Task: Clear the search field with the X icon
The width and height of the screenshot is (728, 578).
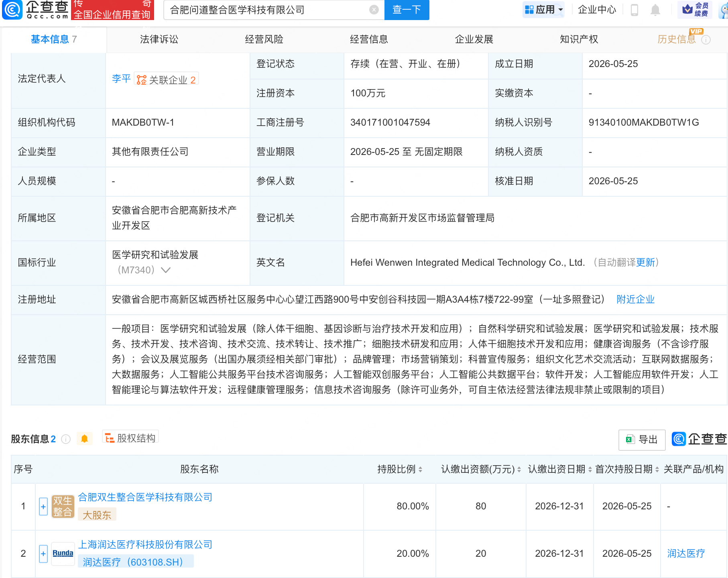Action: tap(374, 10)
